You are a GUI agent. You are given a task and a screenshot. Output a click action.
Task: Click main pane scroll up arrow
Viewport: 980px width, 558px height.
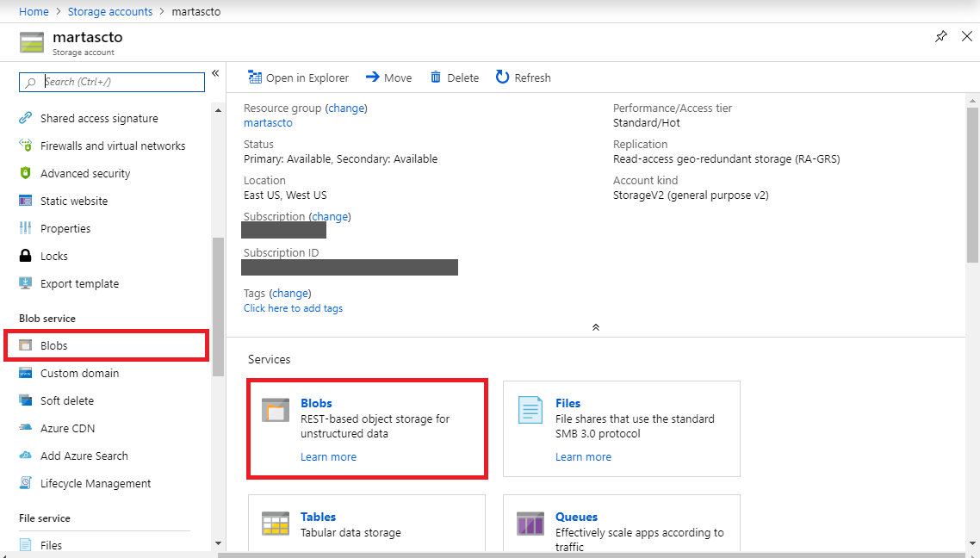pyautogui.click(x=973, y=101)
